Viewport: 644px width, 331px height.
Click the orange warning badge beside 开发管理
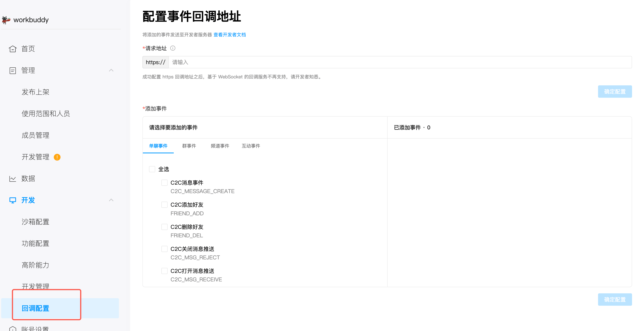57,157
